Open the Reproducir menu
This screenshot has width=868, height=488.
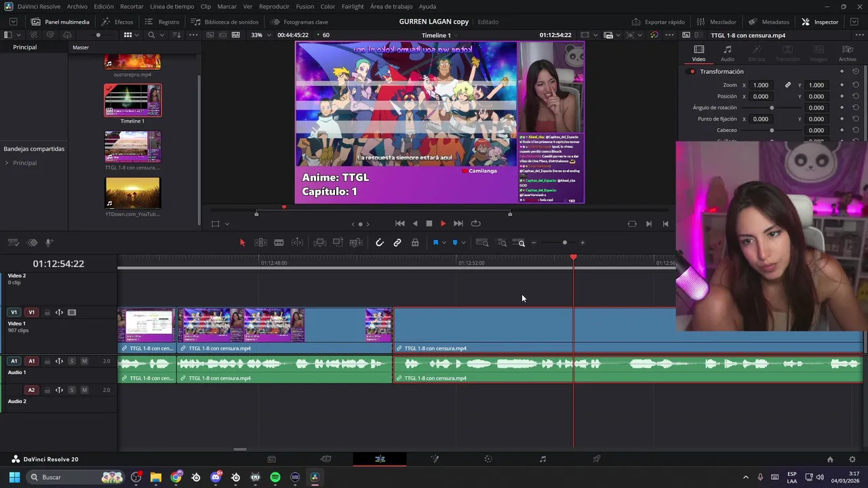click(x=274, y=6)
